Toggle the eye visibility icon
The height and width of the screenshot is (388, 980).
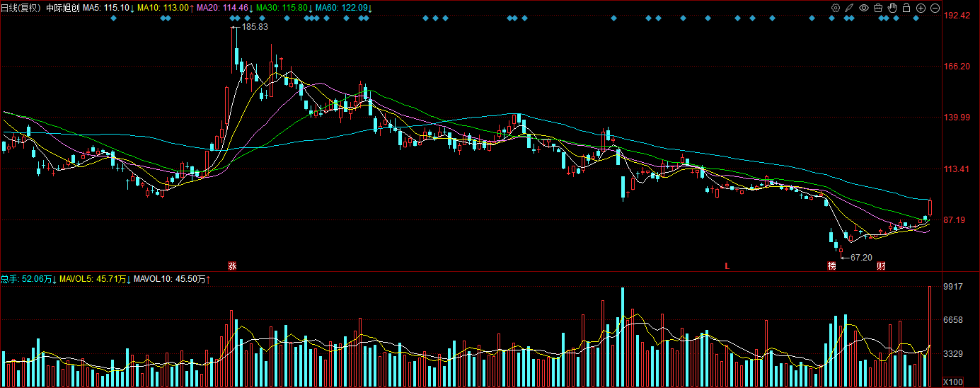pos(864,8)
